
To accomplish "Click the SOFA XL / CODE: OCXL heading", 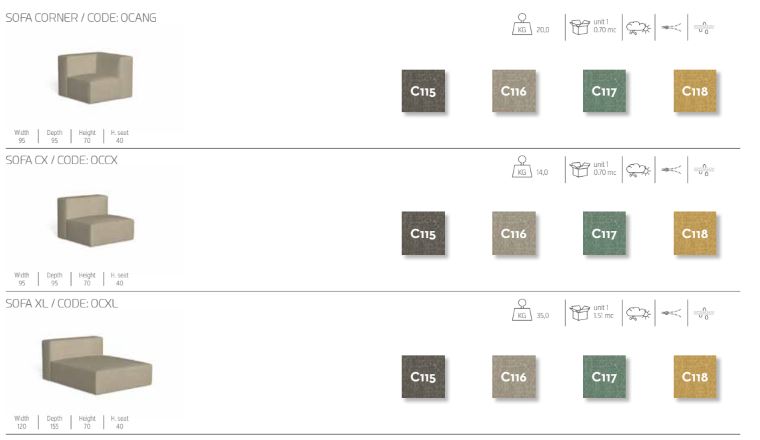I will click(x=62, y=303).
